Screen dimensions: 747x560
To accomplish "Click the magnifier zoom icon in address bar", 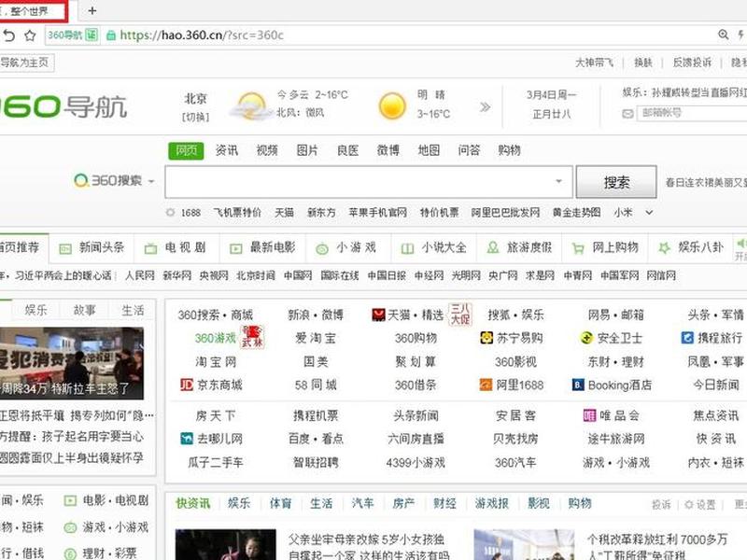I will point(723,35).
